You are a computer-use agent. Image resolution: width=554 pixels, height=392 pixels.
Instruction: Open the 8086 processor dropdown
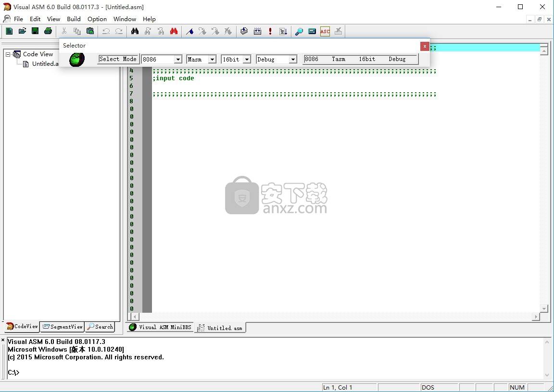pyautogui.click(x=178, y=60)
